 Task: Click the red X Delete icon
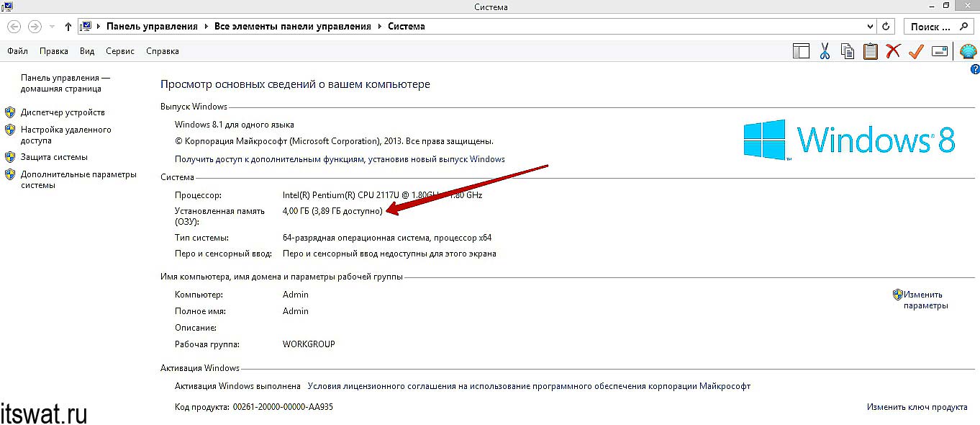click(x=893, y=51)
